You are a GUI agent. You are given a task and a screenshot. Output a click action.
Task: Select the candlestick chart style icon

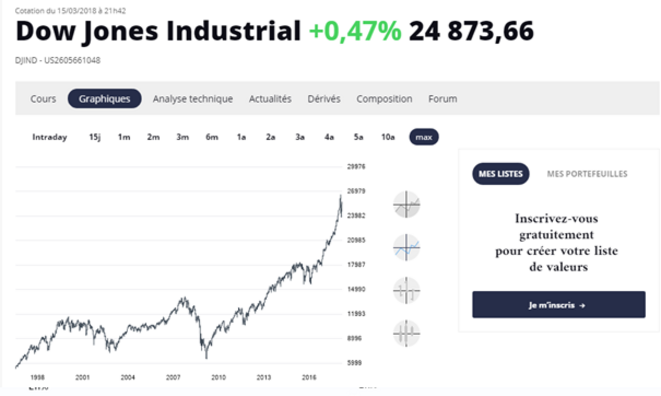406,334
